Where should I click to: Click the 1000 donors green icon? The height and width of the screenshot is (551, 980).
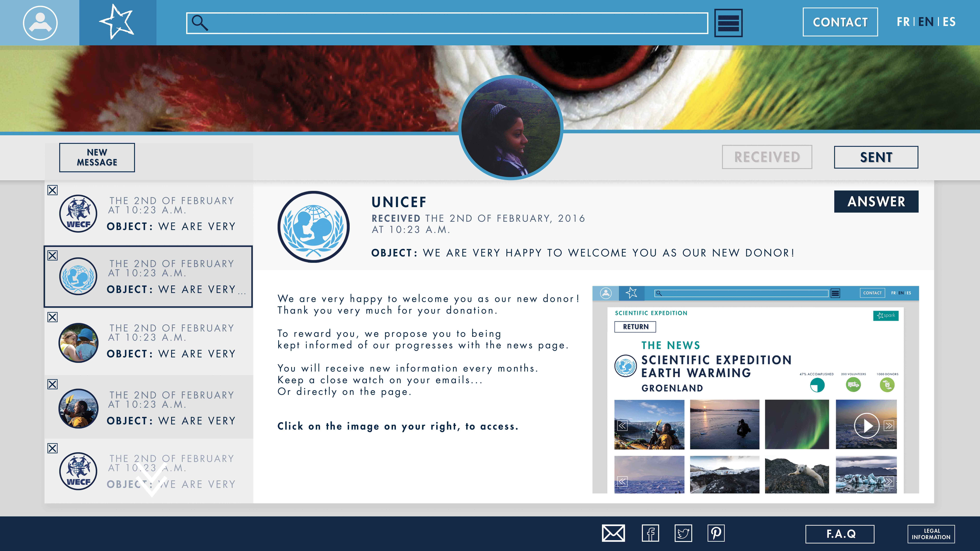pos(887,385)
